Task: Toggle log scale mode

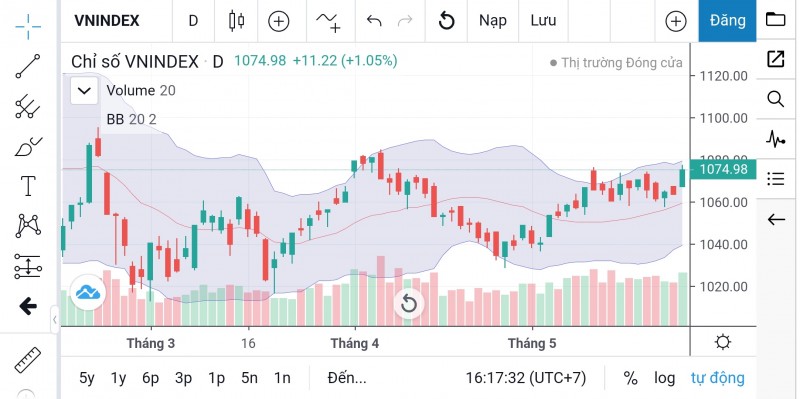Action: tap(664, 378)
